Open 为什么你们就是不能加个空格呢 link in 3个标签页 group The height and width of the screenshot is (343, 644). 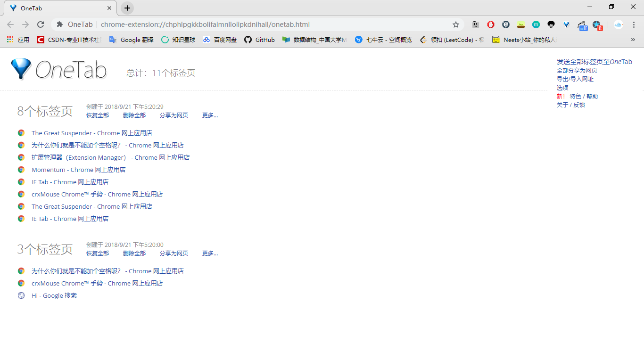tap(107, 271)
